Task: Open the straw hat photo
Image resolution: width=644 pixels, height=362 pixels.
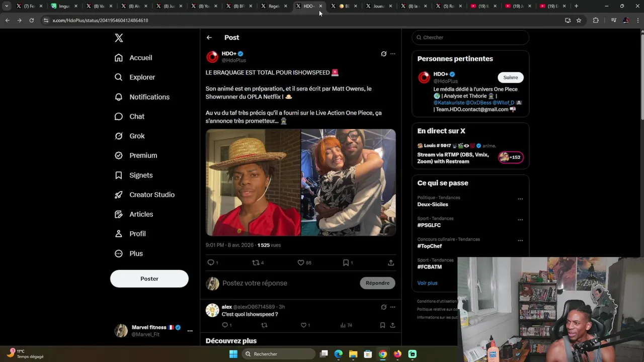Action: (x=253, y=183)
